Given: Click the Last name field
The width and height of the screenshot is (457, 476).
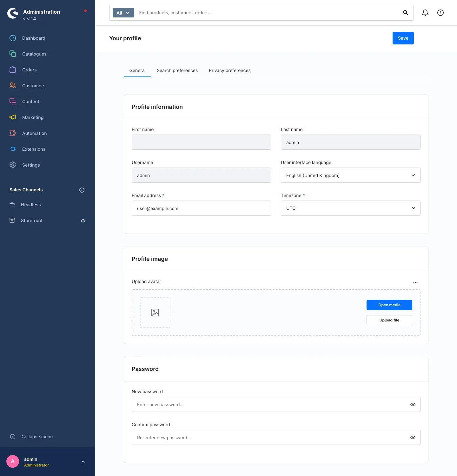Looking at the screenshot, I should [x=351, y=142].
